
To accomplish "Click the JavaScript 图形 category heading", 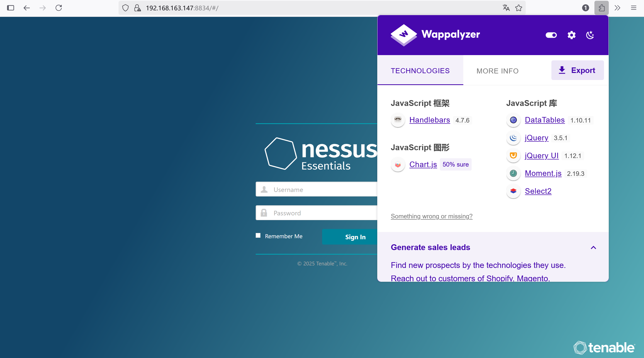I will (x=420, y=147).
